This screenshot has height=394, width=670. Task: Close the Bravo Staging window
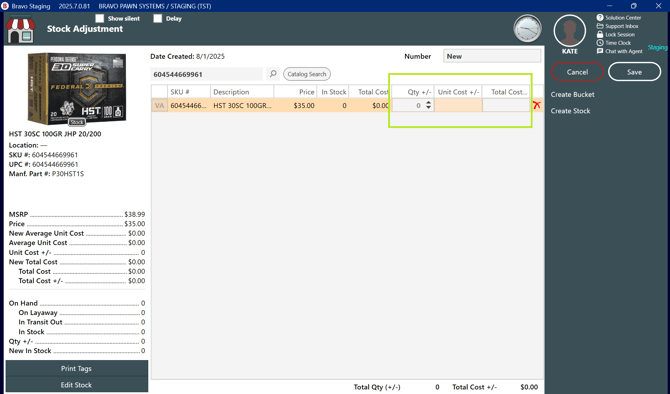658,6
